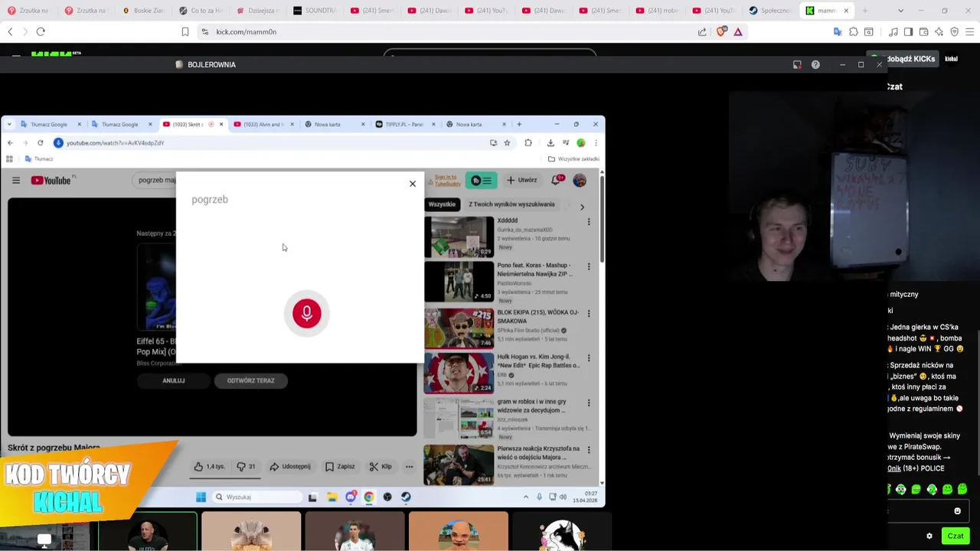Switch to the SOUNDTRA browser tab
Viewport: 980px width, 551px height.
click(x=315, y=11)
